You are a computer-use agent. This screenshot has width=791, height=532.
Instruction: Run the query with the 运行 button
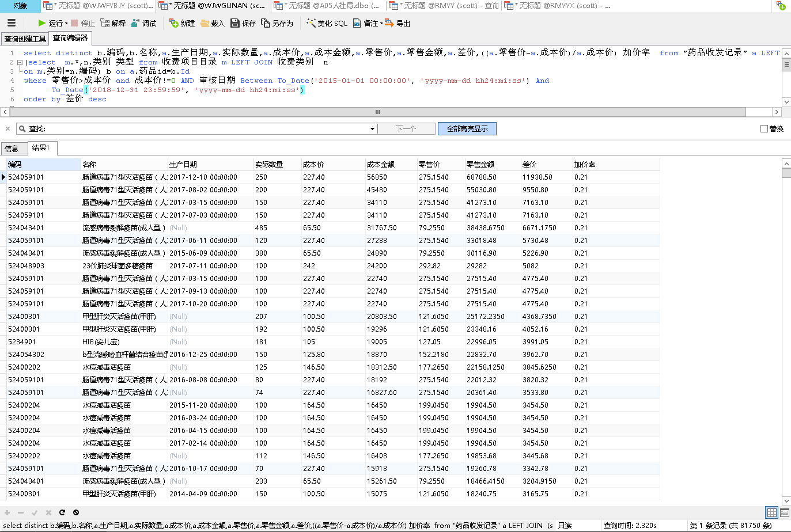point(50,23)
